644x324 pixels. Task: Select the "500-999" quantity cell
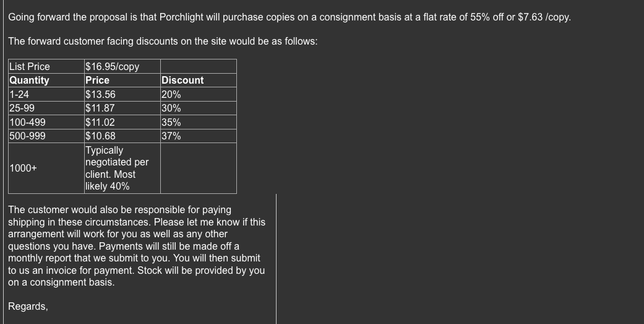click(x=27, y=136)
